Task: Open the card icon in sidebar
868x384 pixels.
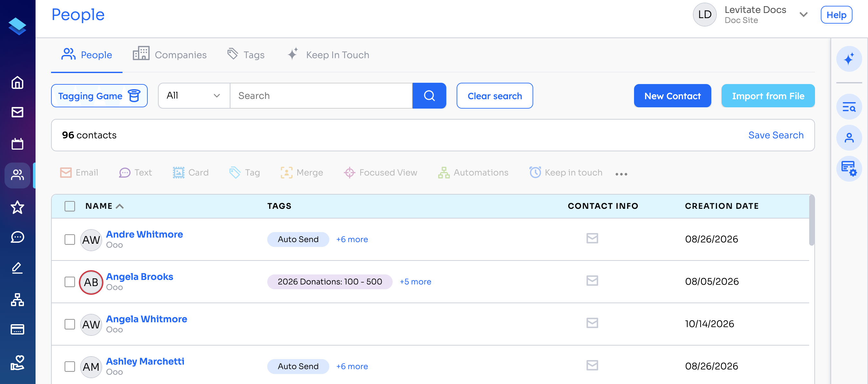Action: [x=17, y=329]
